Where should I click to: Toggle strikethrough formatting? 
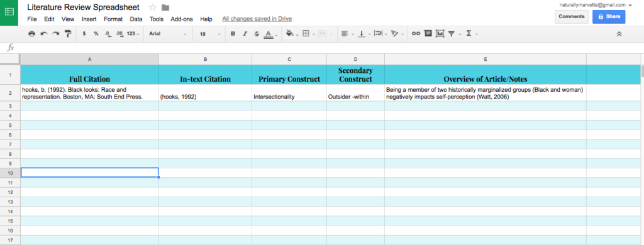(257, 34)
